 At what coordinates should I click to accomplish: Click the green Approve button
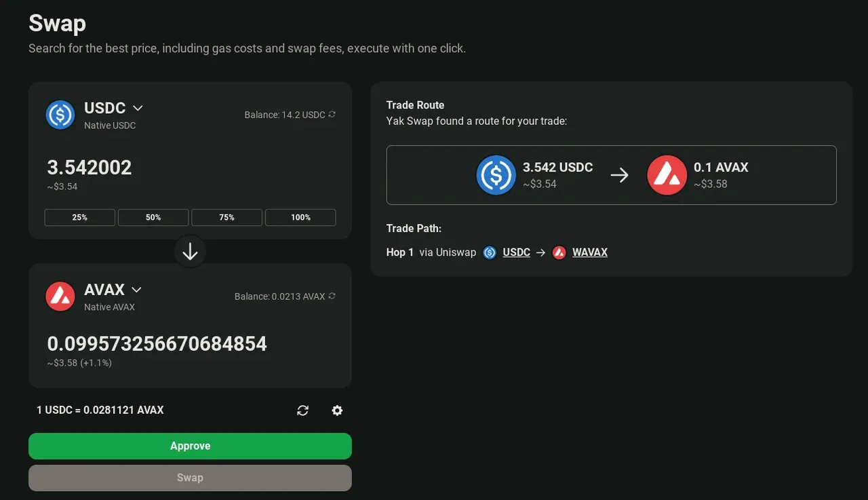coord(190,446)
